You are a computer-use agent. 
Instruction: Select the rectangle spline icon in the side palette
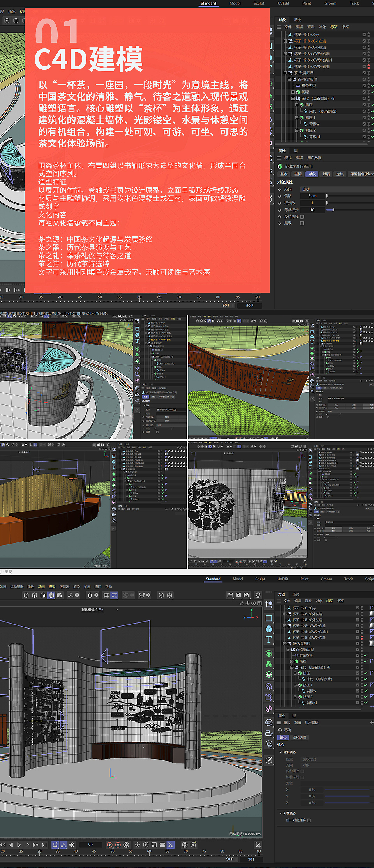(x=269, y=618)
